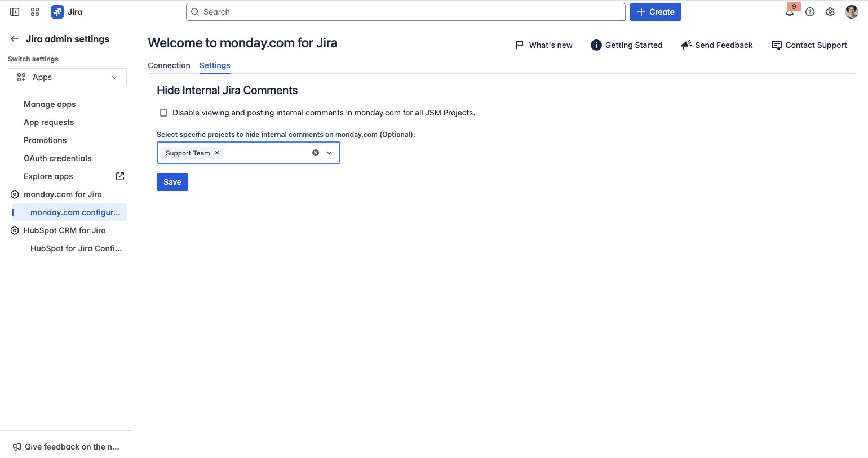Viewport: 868px width, 458px height.
Task: Click the monday.com for Jira hexagon icon
Action: click(x=15, y=194)
